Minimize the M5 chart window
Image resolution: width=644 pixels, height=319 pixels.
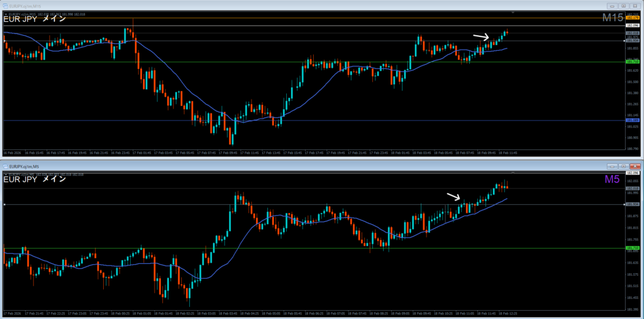pyautogui.click(x=612, y=166)
